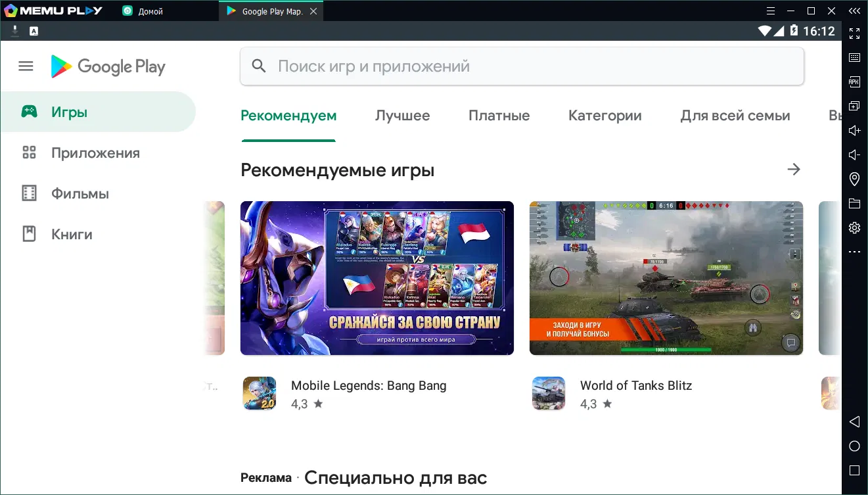Click the Реклама label

pos(266,478)
